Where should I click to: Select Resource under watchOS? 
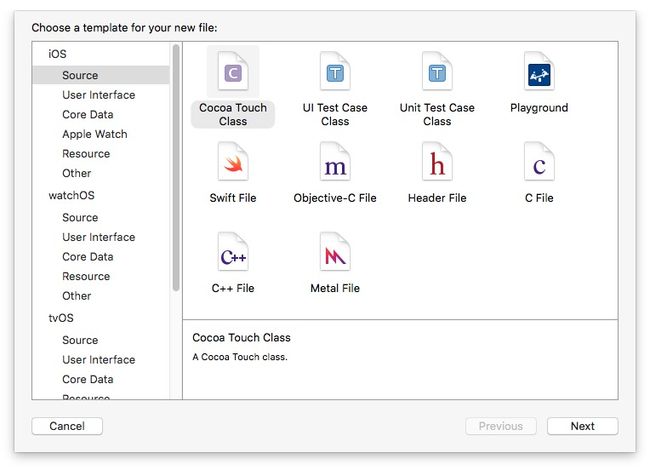(x=86, y=276)
